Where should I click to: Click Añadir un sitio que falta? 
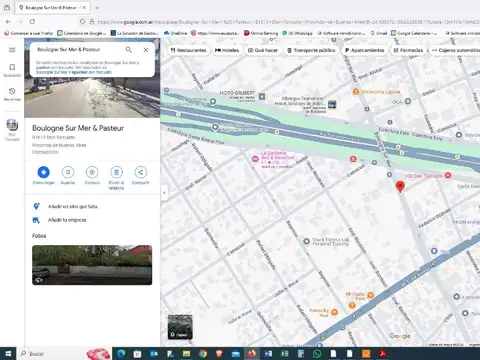coord(73,207)
